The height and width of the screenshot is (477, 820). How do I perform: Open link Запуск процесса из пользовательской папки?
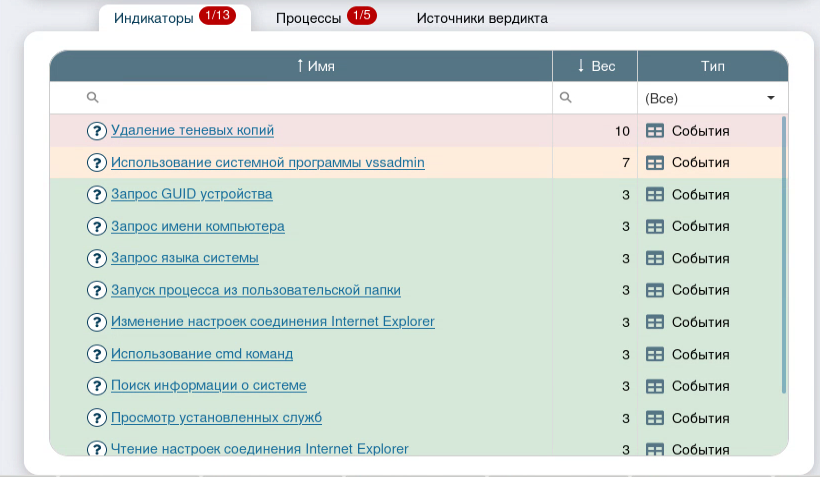point(256,291)
